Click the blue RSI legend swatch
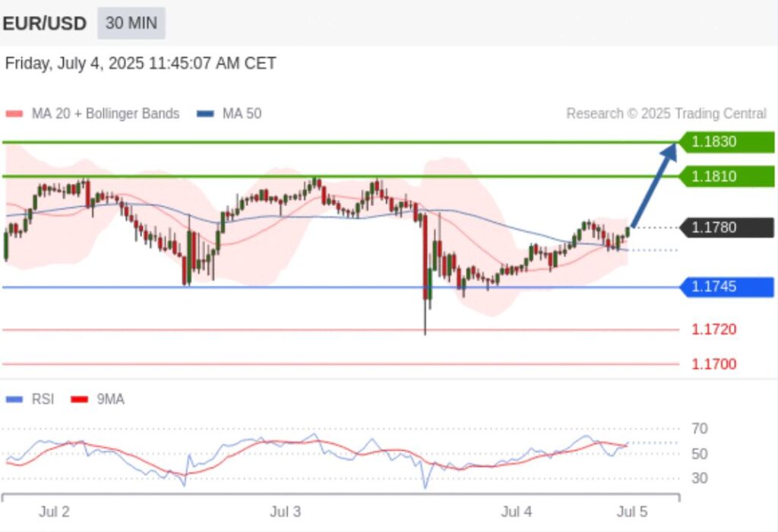This screenshot has width=778, height=532. (x=14, y=399)
